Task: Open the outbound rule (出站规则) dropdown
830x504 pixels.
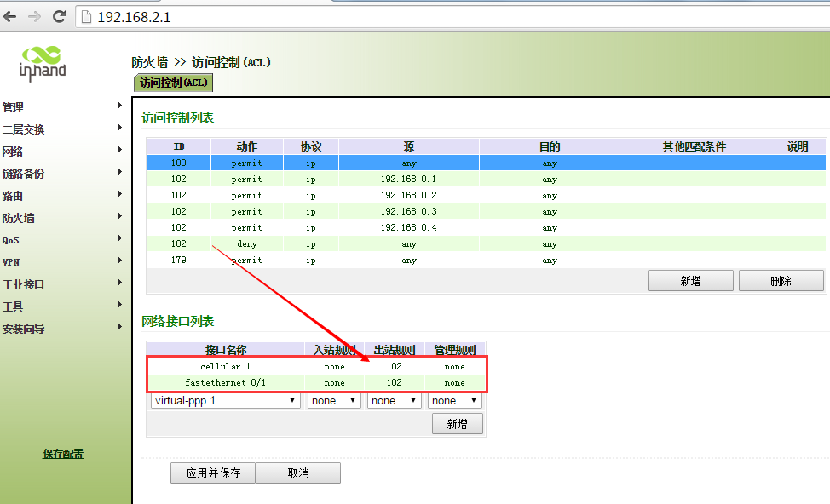Action: click(x=394, y=400)
